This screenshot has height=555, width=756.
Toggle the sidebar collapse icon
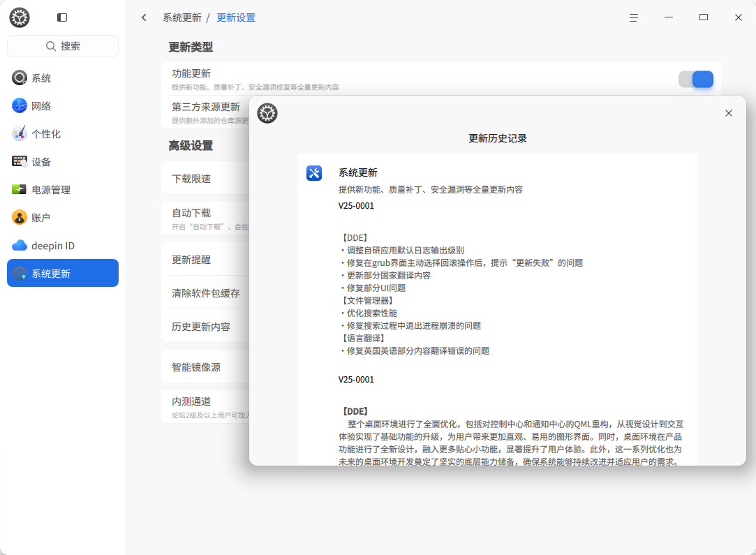click(62, 18)
